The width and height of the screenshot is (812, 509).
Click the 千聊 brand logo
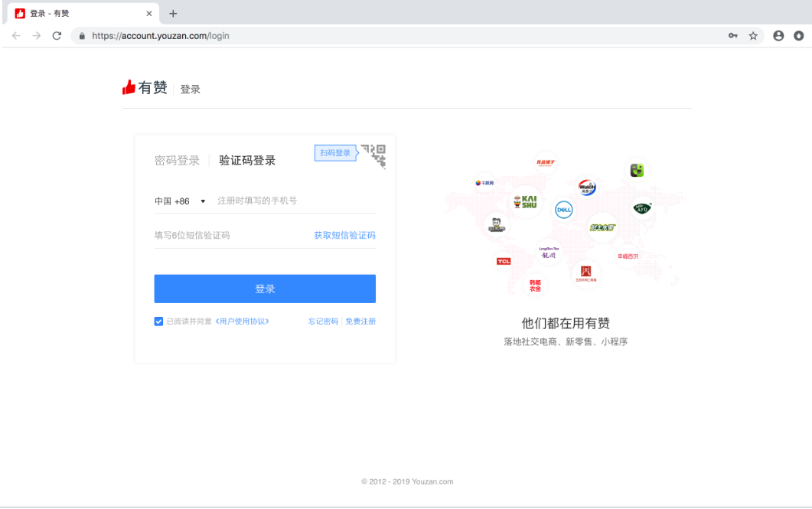pos(484,183)
